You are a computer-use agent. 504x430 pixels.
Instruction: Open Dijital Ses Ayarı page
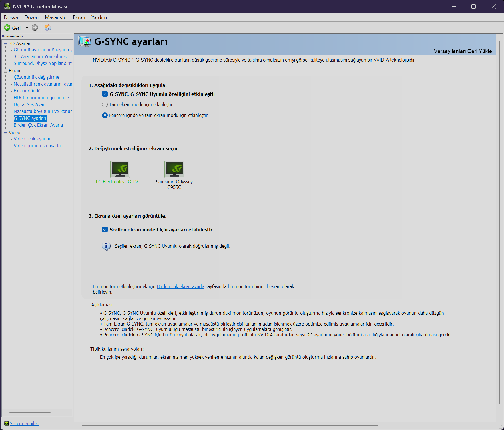click(30, 104)
